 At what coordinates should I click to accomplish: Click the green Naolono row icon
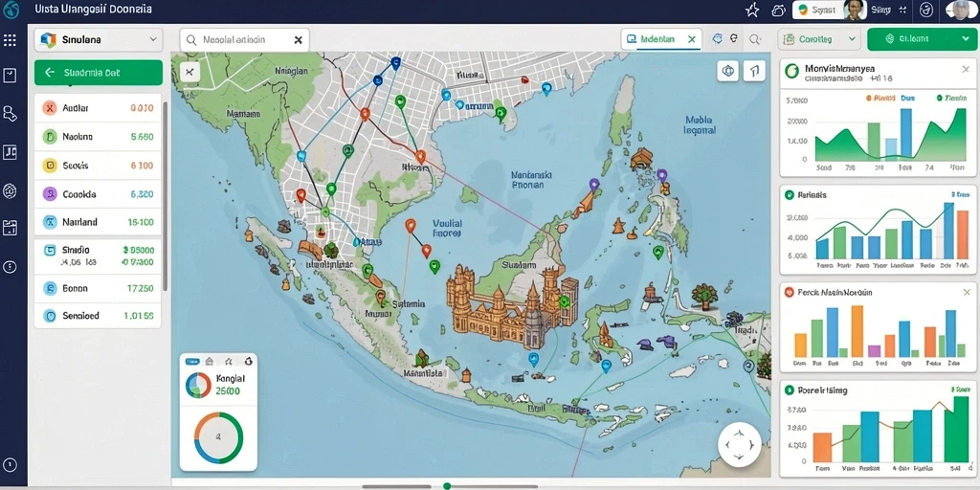(50, 136)
